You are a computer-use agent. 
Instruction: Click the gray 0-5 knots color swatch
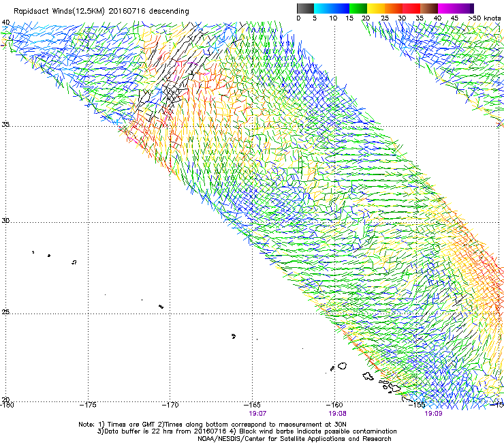[305, 8]
